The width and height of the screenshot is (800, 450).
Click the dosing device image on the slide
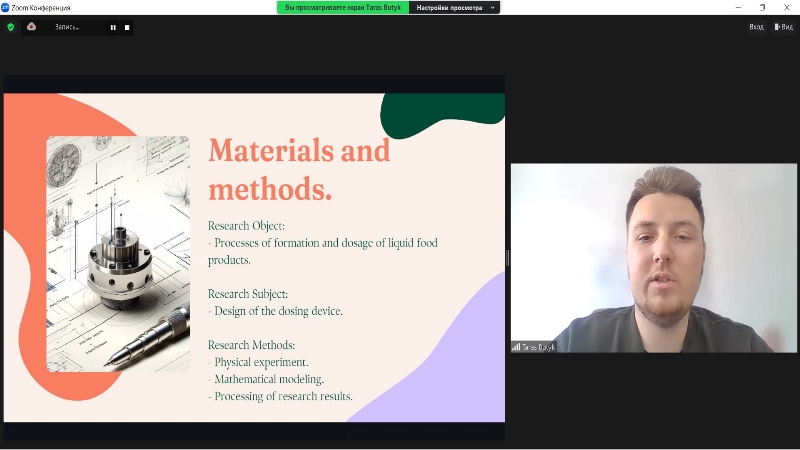(x=118, y=254)
